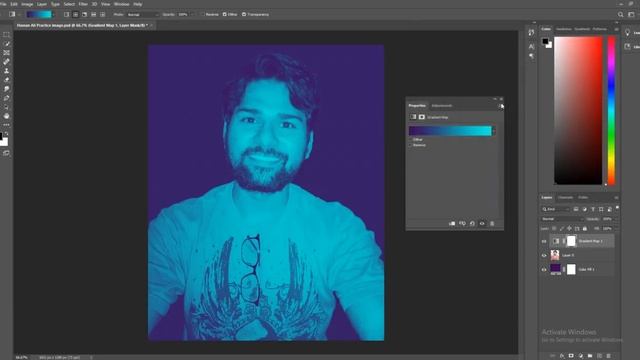Click the gradient bar in Properties panel
The height and width of the screenshot is (360, 640).
[x=450, y=131]
